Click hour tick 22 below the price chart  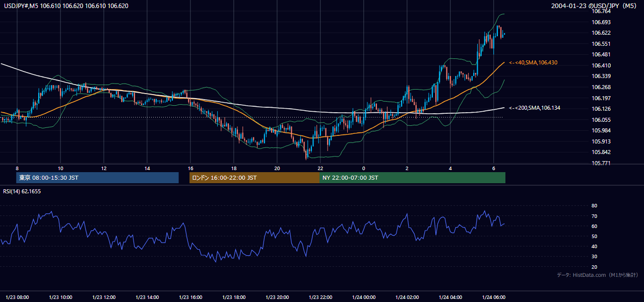tap(320, 168)
